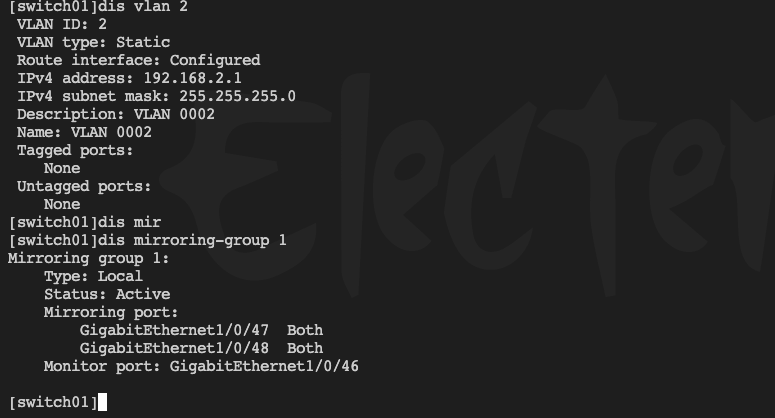Click the GigabitEthernet1/0/47 mirroring port
775x418 pixels.
(x=174, y=330)
